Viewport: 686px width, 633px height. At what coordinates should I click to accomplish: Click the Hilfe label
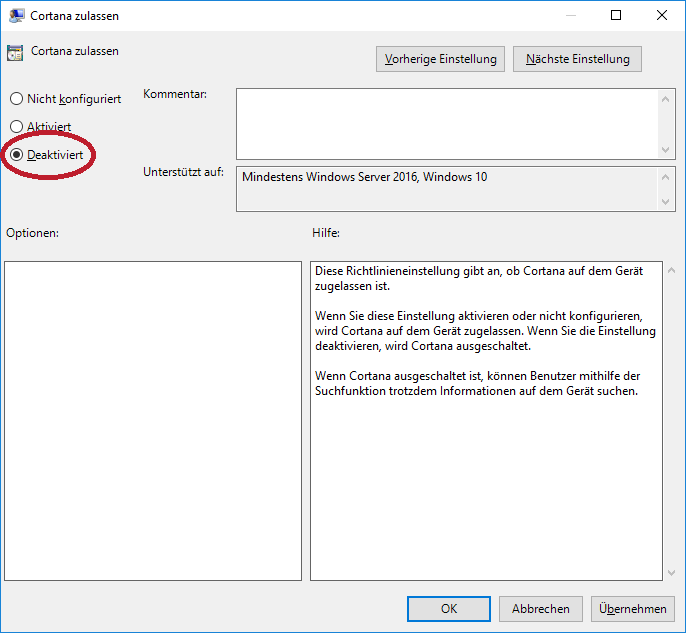[326, 233]
